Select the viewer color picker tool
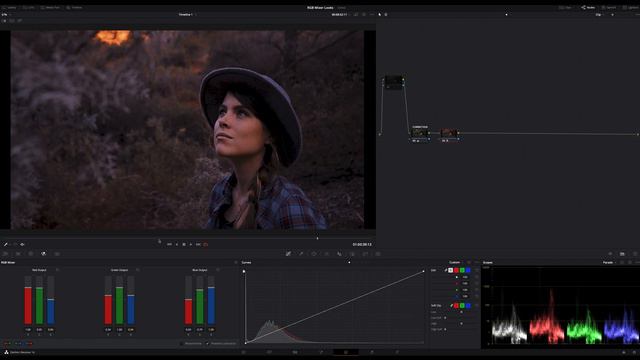Image resolution: width=640 pixels, height=360 pixels. coord(6,244)
